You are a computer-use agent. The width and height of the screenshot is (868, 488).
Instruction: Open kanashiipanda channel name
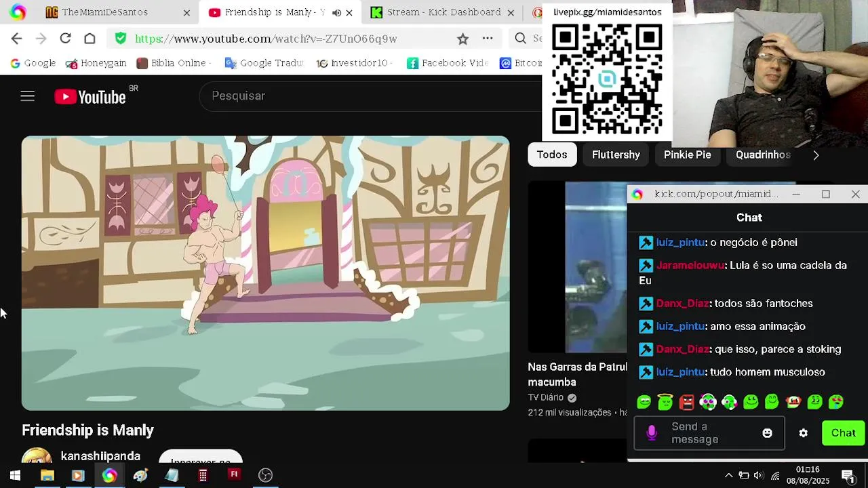coord(100,456)
